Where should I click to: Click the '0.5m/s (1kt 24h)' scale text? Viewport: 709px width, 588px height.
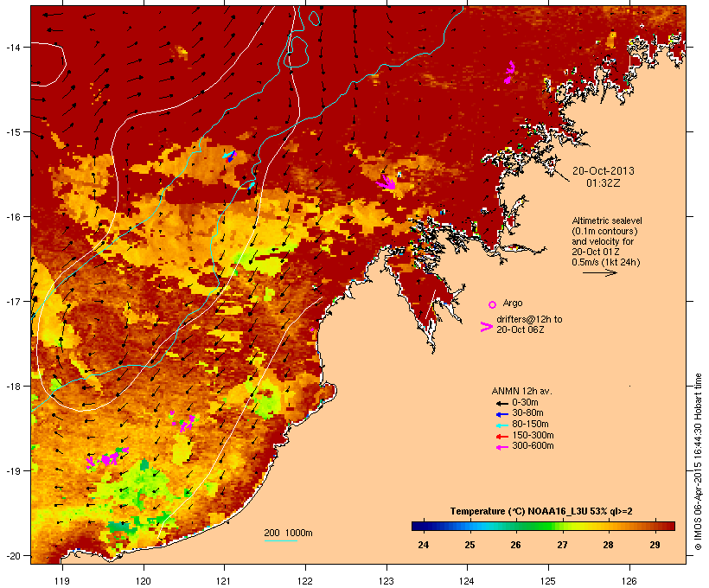[x=606, y=262]
